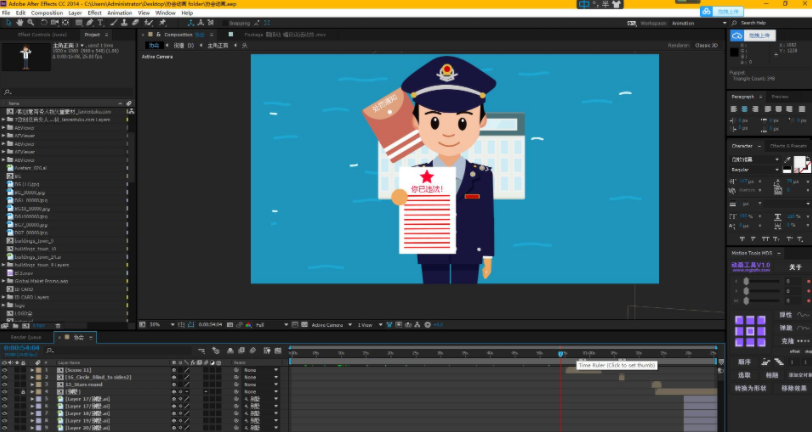Expand the [Scene 11] layer properties
The image size is (812, 432).
tap(32, 370)
